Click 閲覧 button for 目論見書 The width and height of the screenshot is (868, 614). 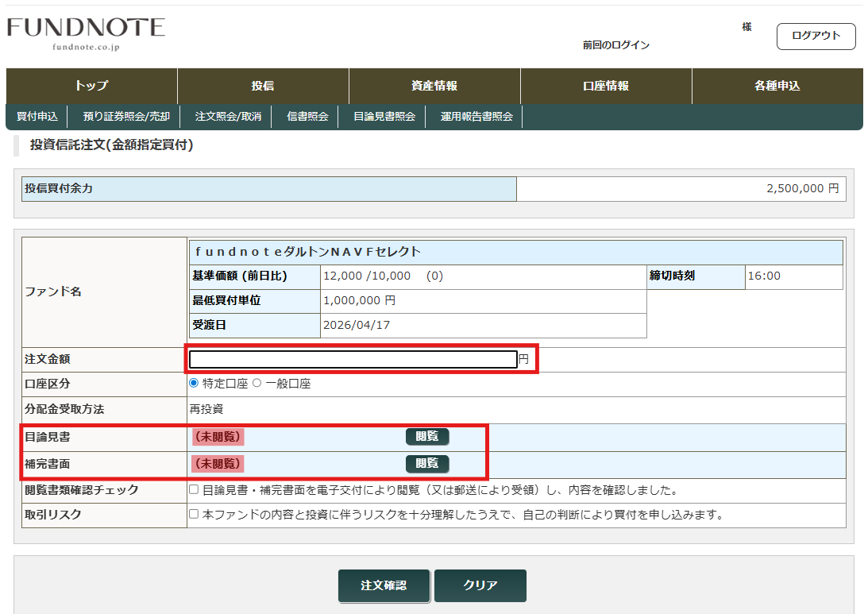[427, 437]
